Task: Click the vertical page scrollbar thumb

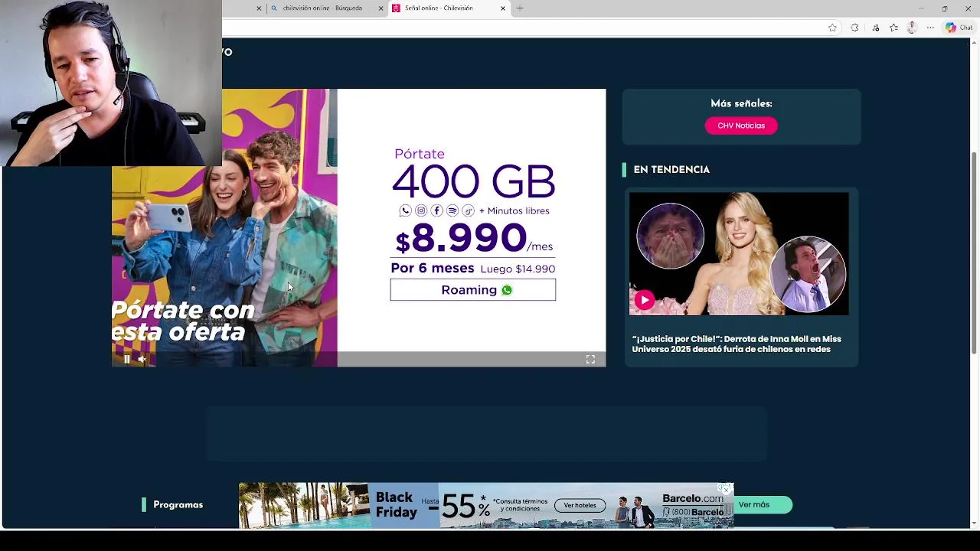Action: tap(974, 253)
